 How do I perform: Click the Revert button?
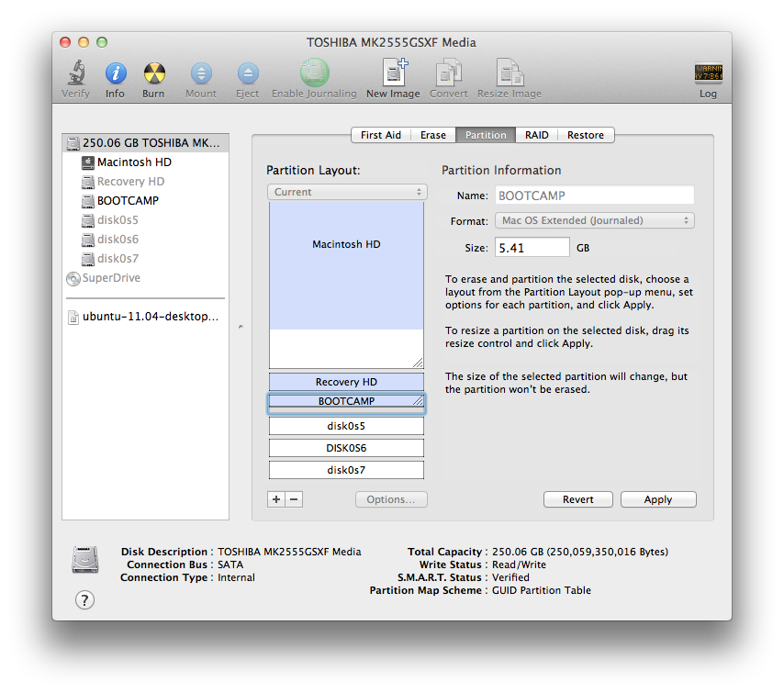click(x=578, y=499)
